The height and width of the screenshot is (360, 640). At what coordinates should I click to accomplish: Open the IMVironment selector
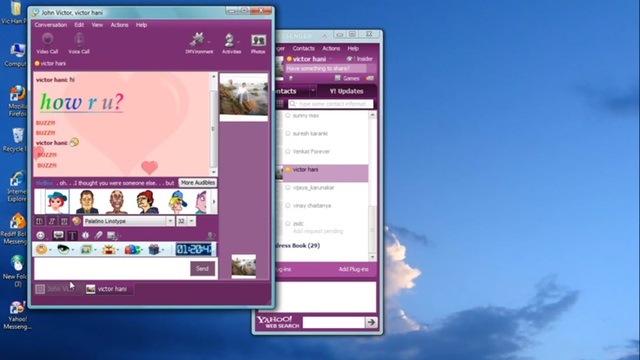[x=199, y=43]
